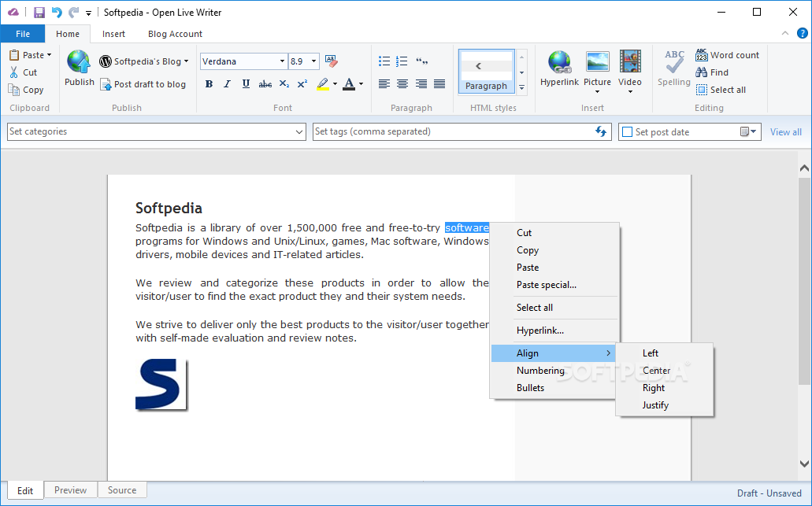Click the Save icon in title bar
Screen dimensions: 812x506
tap(39, 13)
